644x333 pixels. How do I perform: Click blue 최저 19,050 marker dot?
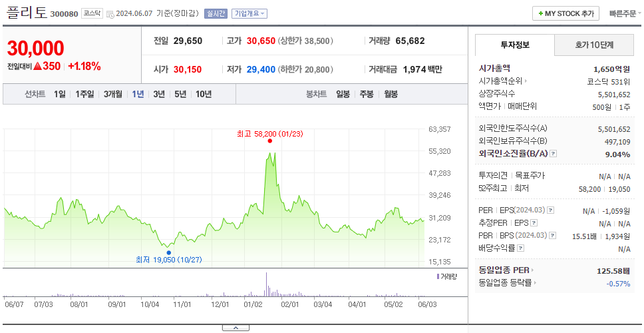coord(169,252)
